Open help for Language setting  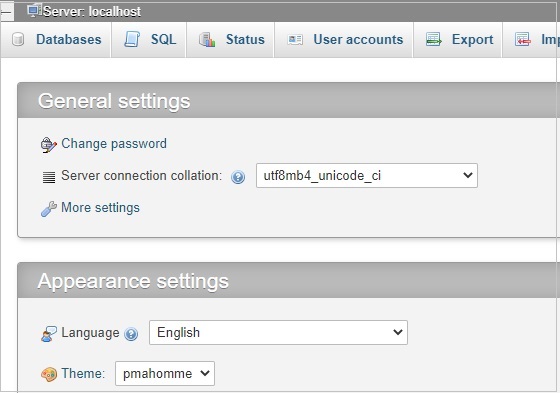pos(131,334)
